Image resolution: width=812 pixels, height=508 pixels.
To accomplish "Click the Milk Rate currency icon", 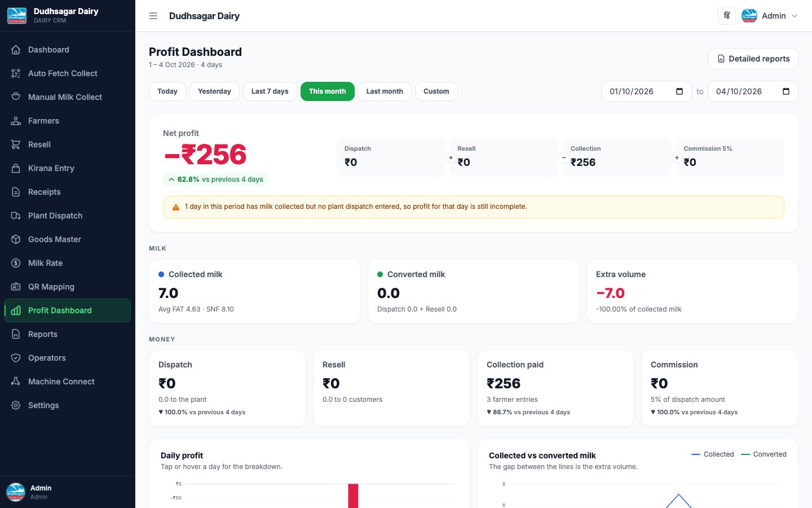I will [16, 263].
